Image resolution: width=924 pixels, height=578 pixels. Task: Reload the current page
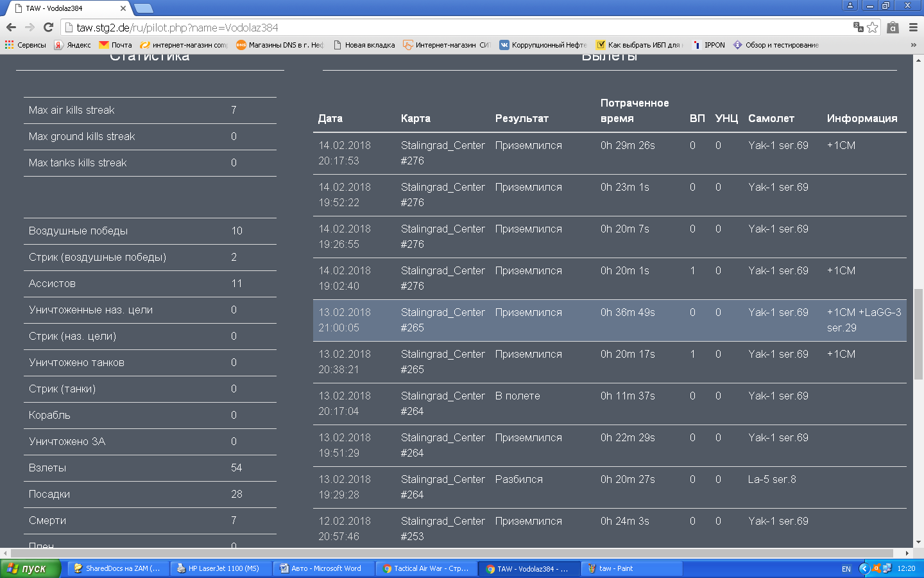(48, 27)
